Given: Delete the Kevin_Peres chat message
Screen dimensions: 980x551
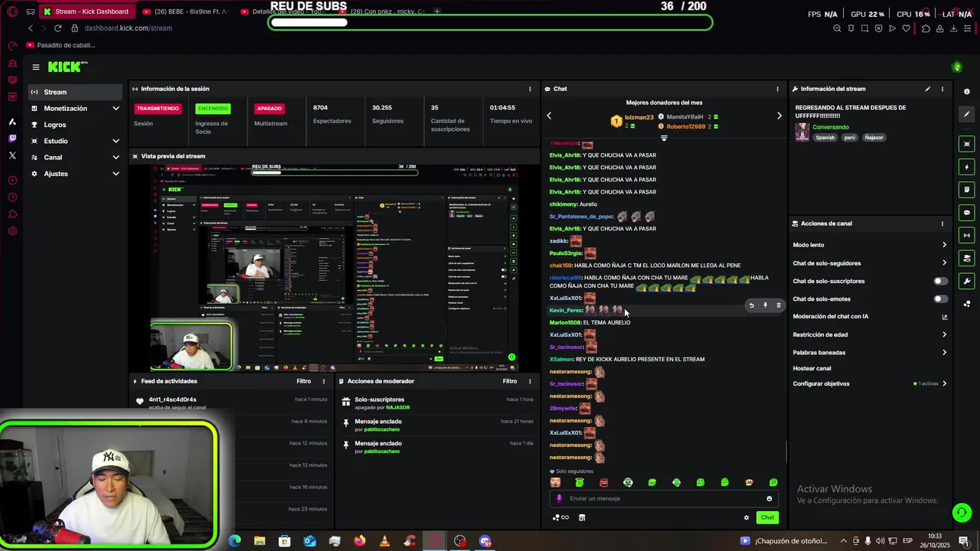Looking at the screenshot, I should pos(779,305).
